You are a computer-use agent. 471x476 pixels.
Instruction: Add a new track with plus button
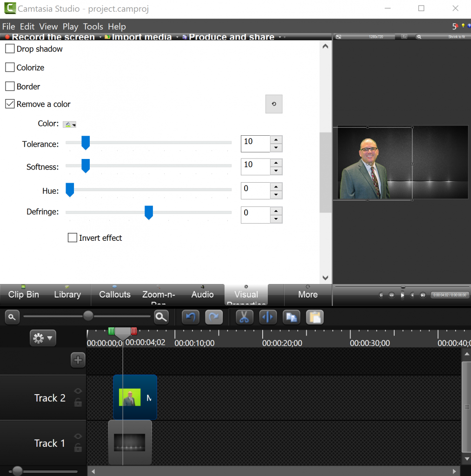point(78,360)
